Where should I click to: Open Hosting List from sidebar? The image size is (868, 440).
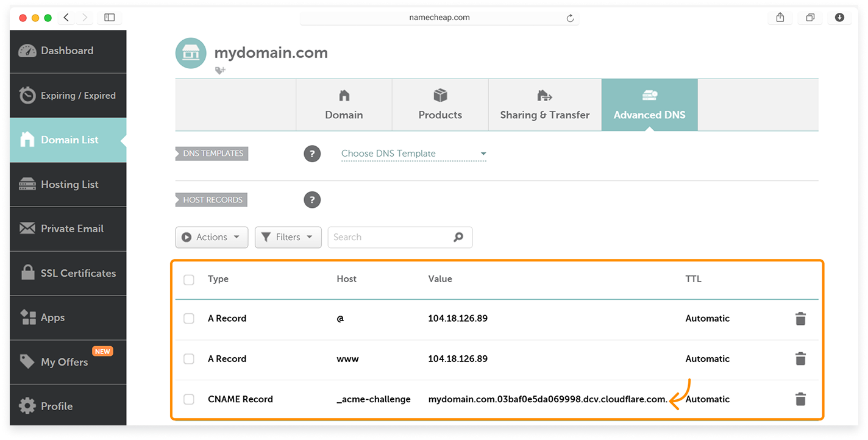pos(68,184)
